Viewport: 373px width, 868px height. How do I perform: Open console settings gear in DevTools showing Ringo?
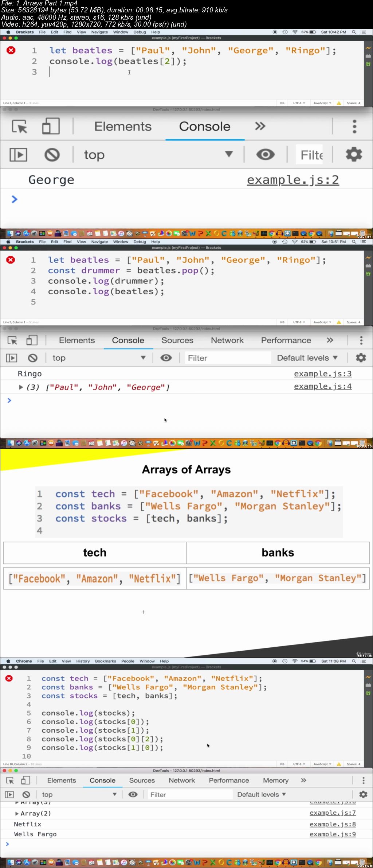click(x=361, y=358)
